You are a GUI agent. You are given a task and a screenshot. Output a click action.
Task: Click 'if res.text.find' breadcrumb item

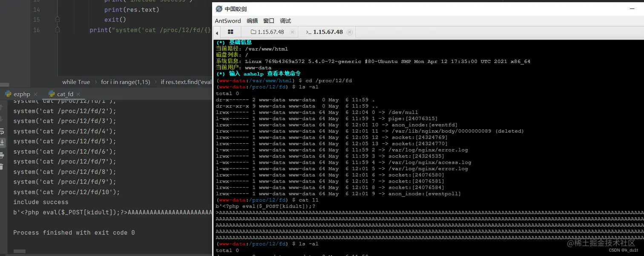[x=186, y=82]
